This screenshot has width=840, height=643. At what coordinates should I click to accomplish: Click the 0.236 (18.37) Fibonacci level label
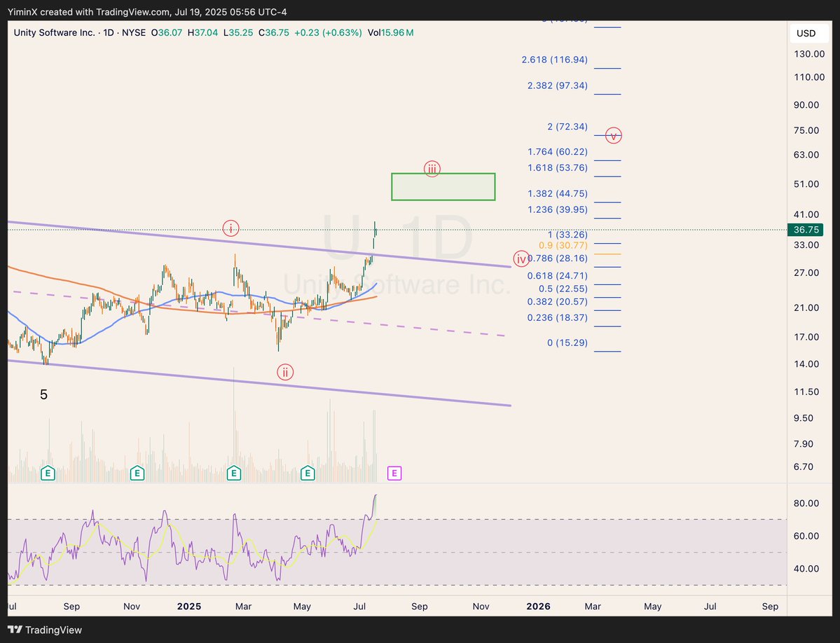[557, 317]
